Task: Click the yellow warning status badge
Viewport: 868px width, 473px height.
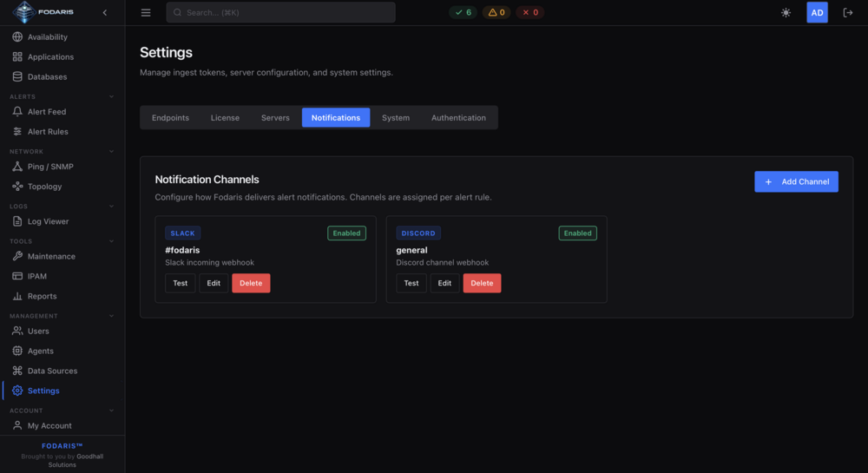Action: 496,12
